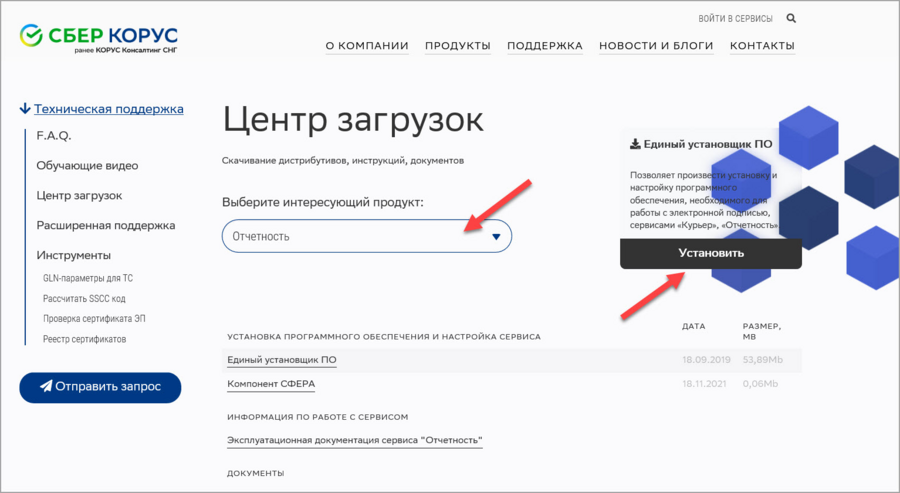Click the ДАТА column header
The height and width of the screenshot is (493, 900).
click(693, 326)
